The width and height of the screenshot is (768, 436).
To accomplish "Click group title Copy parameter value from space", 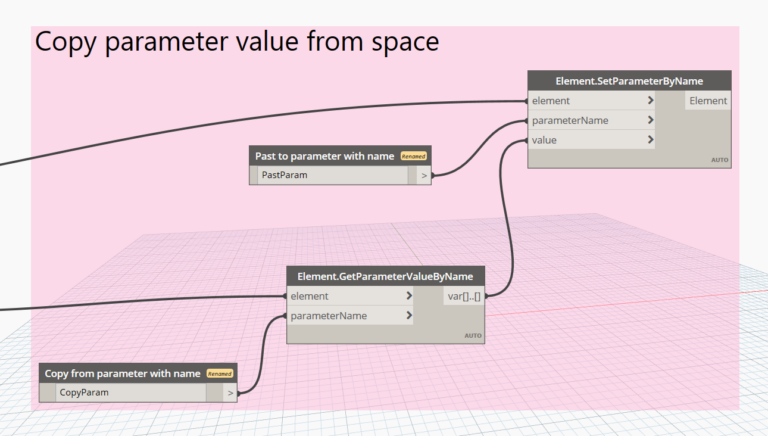I will click(x=237, y=42).
